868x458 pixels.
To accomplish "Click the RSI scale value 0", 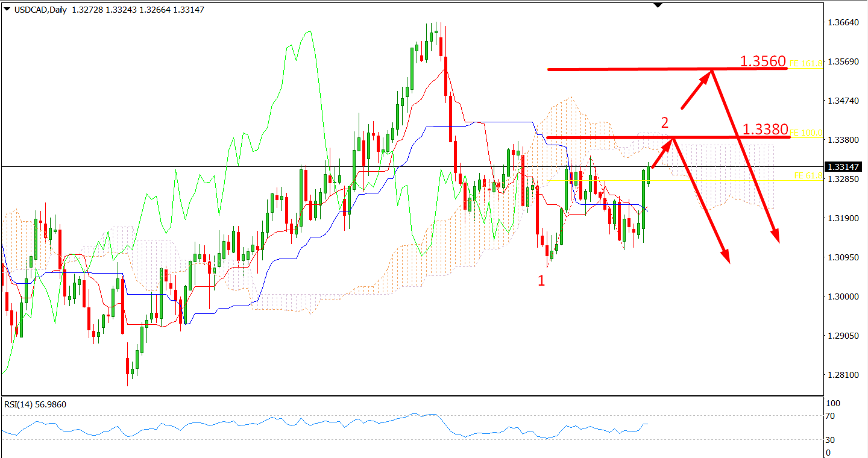I will point(828,453).
